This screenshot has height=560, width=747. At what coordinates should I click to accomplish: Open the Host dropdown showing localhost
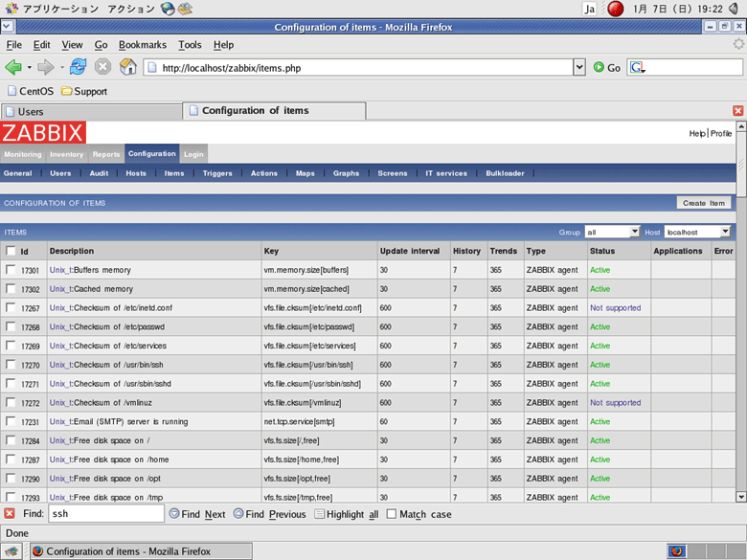click(x=698, y=232)
